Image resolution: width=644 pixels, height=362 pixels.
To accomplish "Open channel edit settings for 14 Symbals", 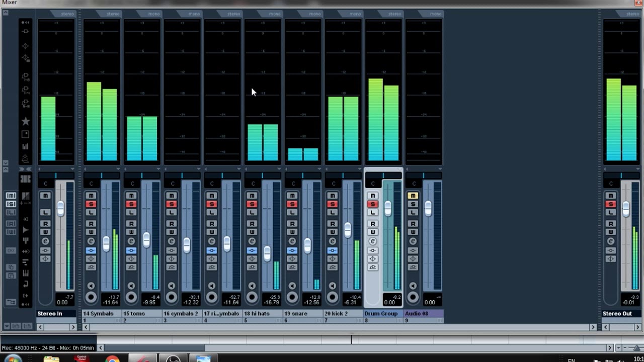I will click(91, 241).
